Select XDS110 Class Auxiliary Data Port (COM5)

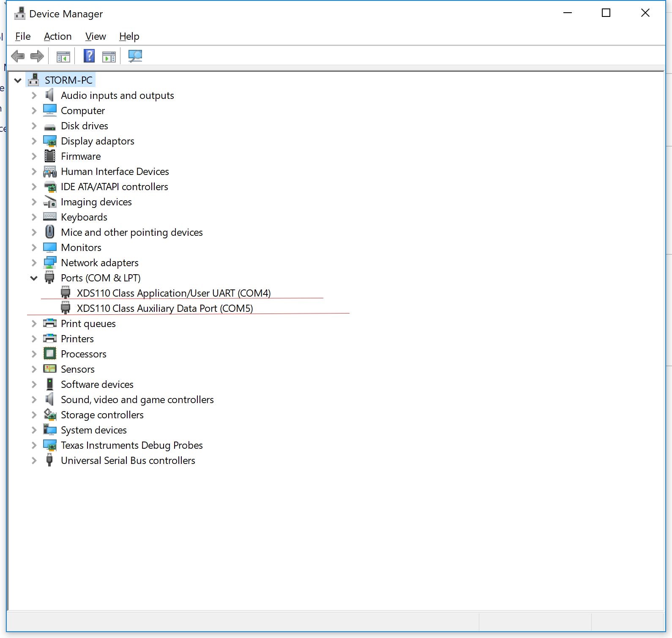click(165, 308)
